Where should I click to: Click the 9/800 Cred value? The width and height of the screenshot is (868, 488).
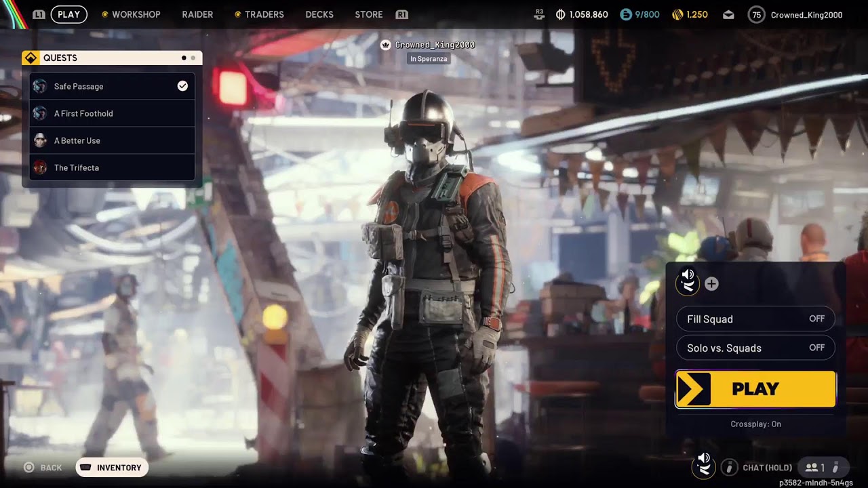(647, 14)
